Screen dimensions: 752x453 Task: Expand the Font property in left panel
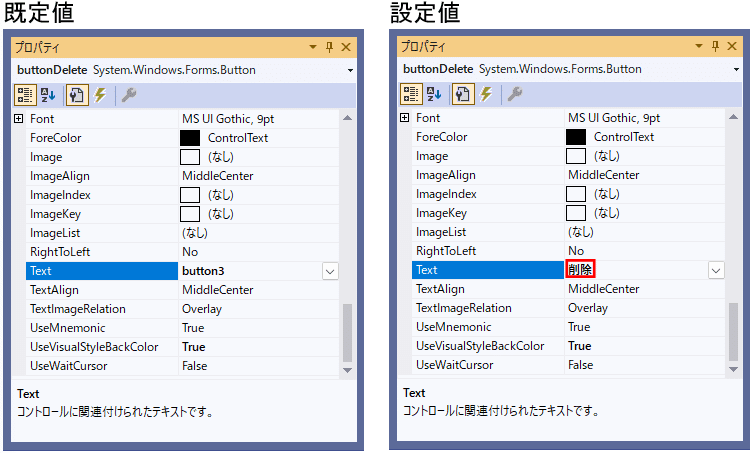tap(19, 118)
